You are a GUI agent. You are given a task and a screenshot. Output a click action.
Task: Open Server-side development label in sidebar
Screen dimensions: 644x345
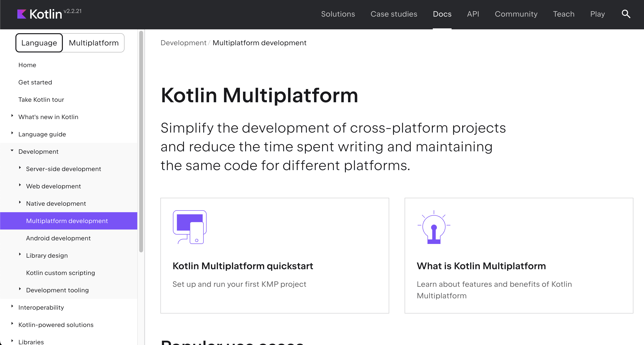click(x=64, y=169)
